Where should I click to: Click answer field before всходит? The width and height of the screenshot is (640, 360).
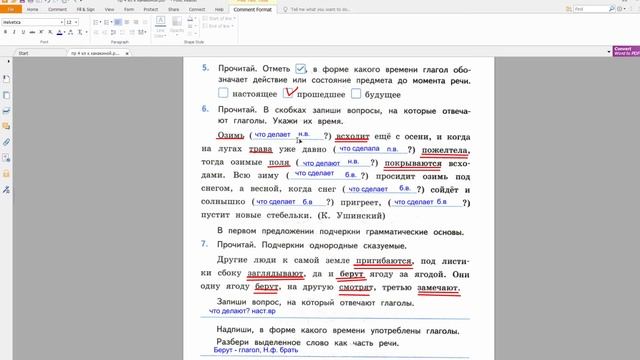(288, 135)
